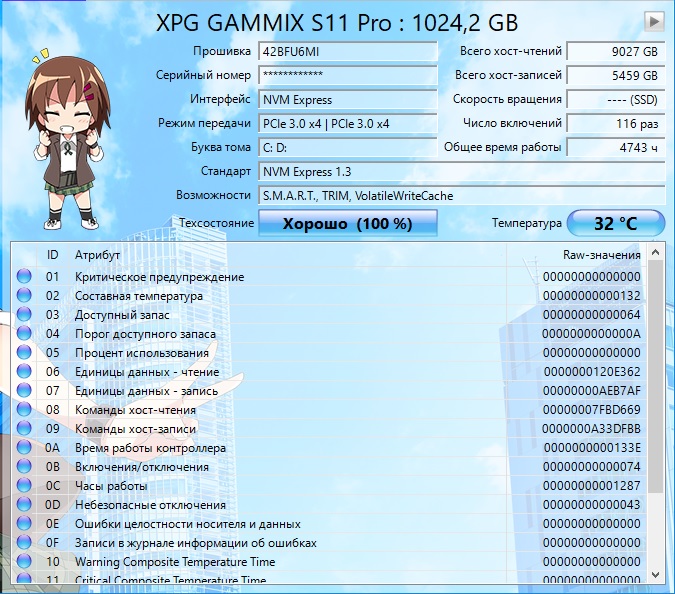Click the Стандарт field NVM Express 1.3

coord(461,172)
